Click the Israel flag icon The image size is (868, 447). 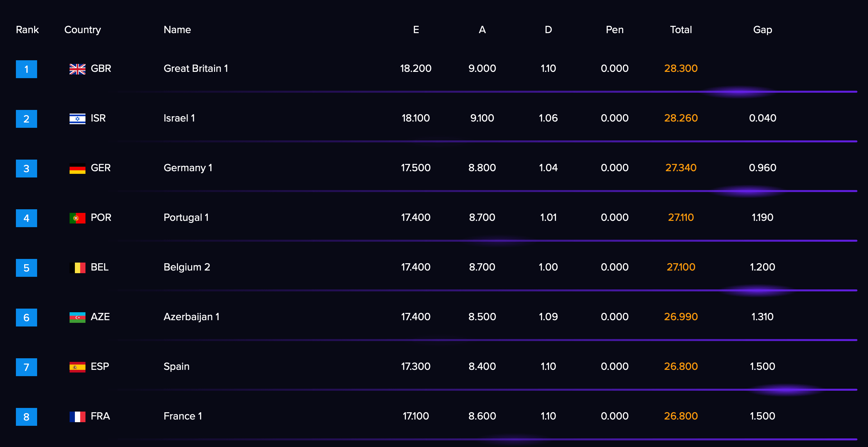tap(78, 119)
